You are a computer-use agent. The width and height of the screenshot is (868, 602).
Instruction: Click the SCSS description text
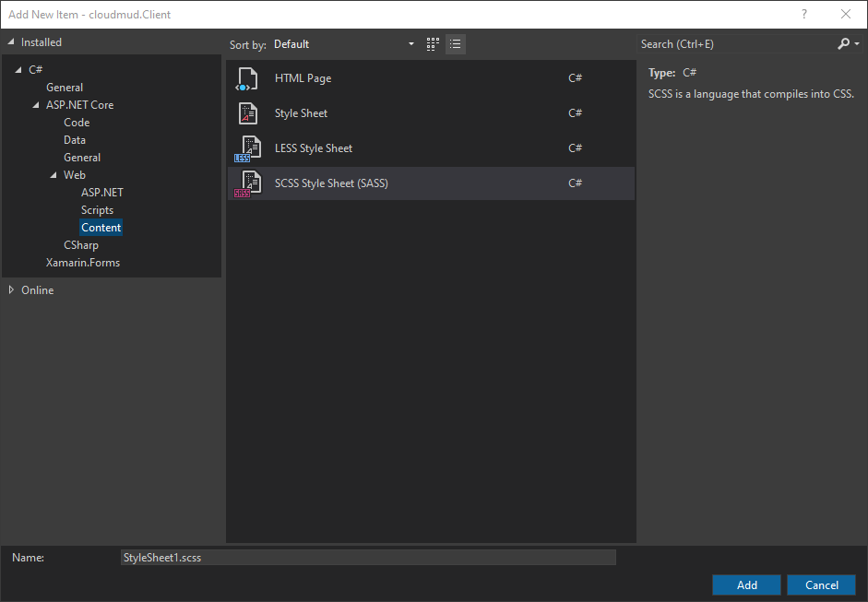coord(751,94)
